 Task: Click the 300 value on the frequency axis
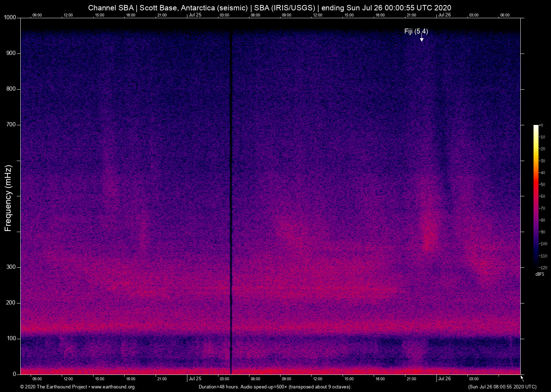[11, 267]
